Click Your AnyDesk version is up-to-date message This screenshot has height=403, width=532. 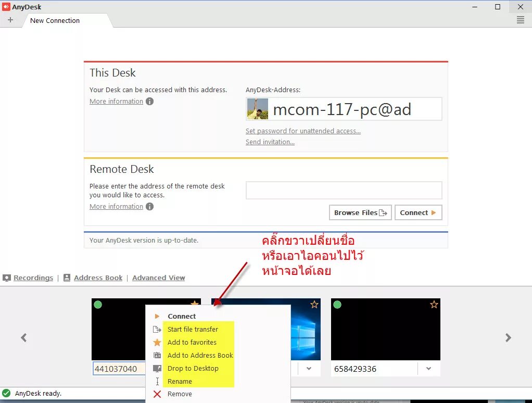pos(144,240)
